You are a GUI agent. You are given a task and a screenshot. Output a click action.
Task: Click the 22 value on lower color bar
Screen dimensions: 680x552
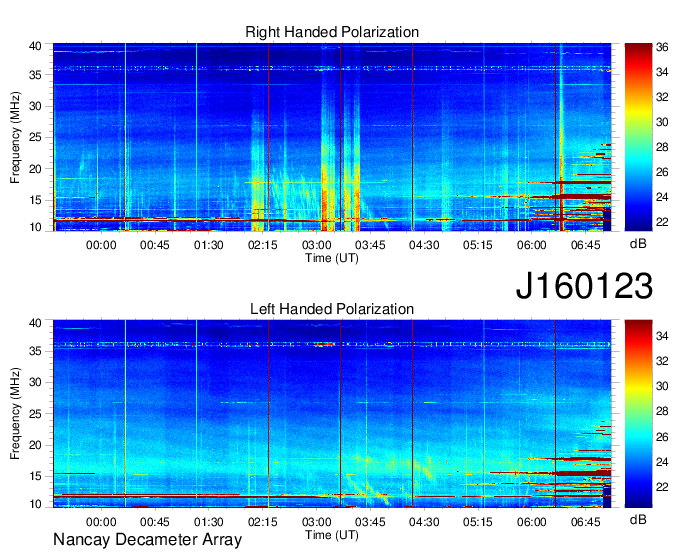(x=662, y=487)
